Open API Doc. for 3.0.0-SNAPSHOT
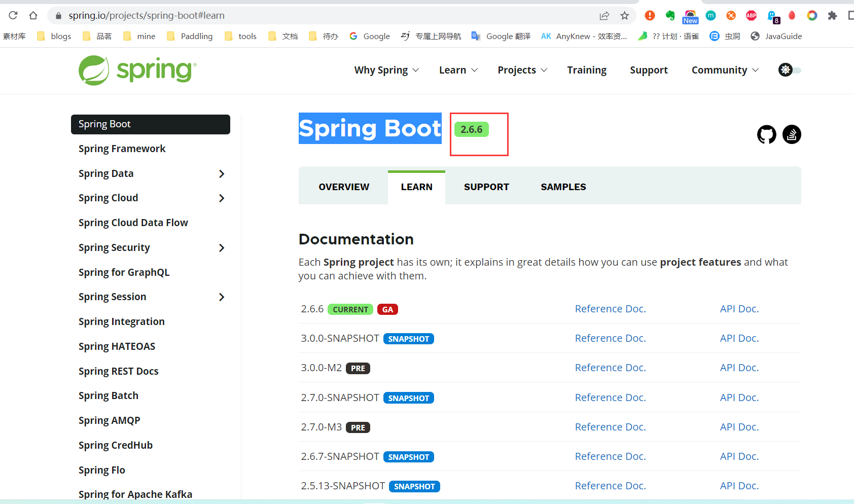The height and width of the screenshot is (504, 854). click(x=739, y=338)
